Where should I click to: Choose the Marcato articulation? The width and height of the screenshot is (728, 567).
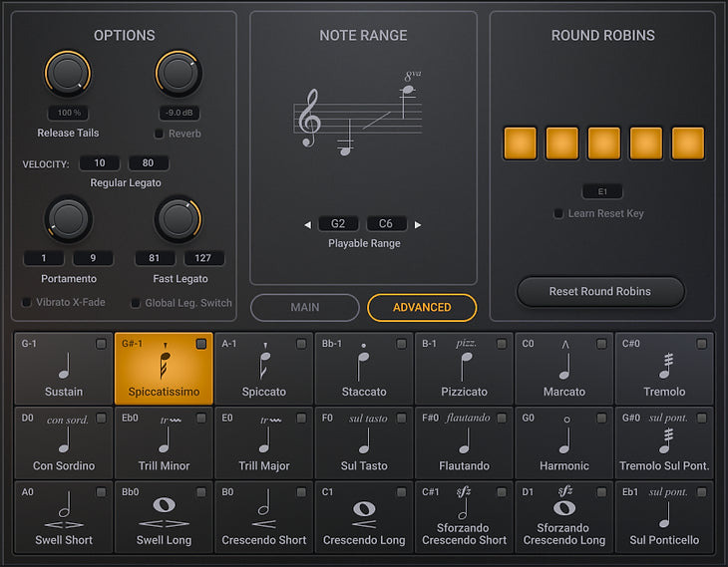coord(564,369)
